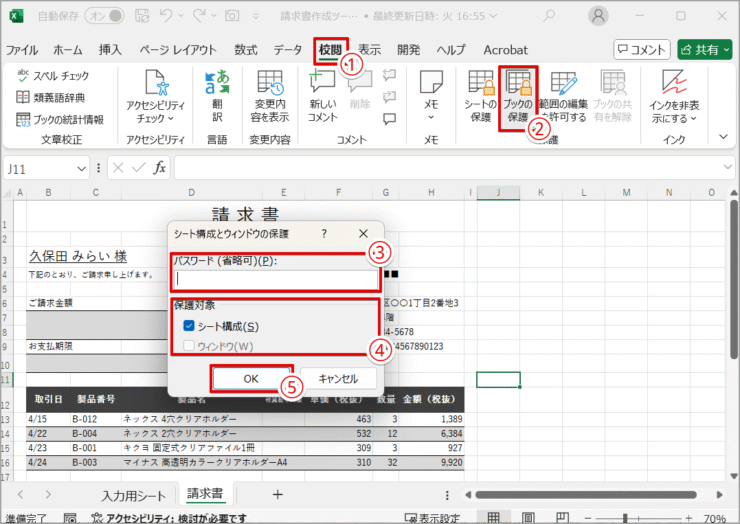Click Protect Workbook (ブックの保護)
Screen dimensions: 740x524
click(518, 97)
